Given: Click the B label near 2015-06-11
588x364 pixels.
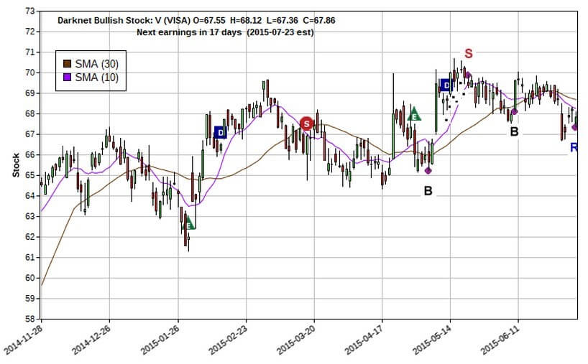Looking at the screenshot, I should point(514,132).
